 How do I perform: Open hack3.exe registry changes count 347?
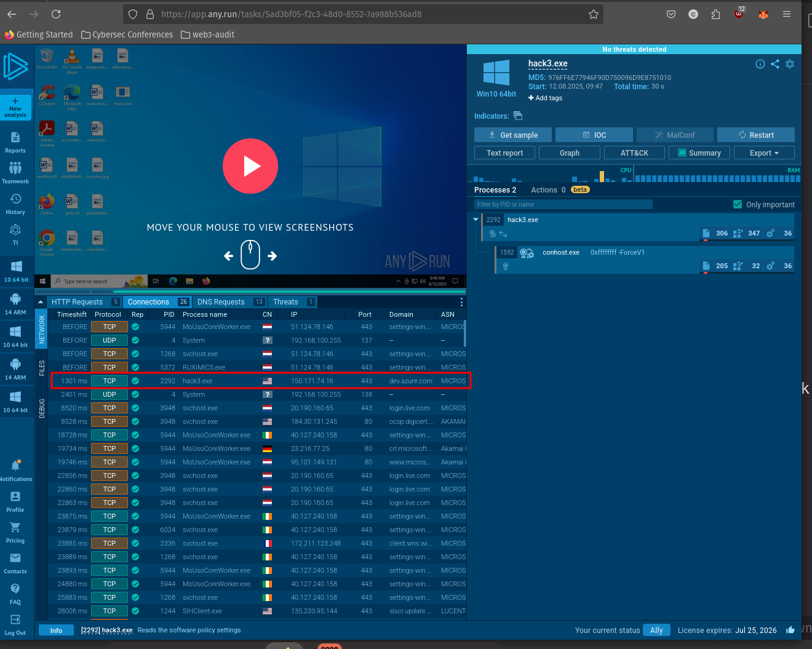click(747, 233)
